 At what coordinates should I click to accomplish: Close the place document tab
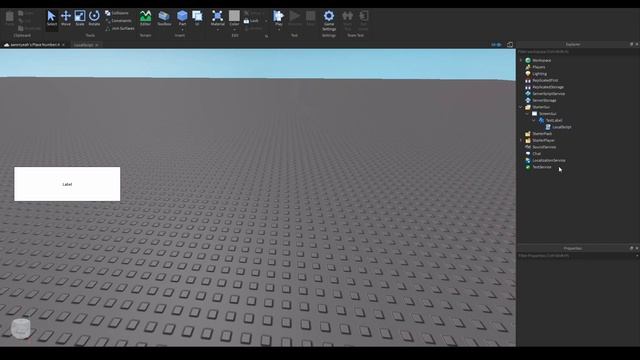point(63,45)
